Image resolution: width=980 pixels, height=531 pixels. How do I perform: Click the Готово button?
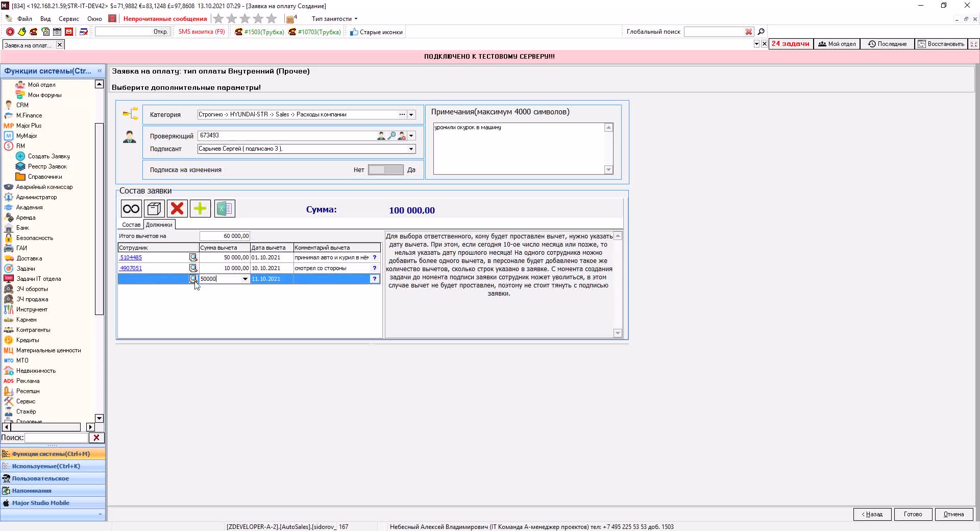(913, 514)
